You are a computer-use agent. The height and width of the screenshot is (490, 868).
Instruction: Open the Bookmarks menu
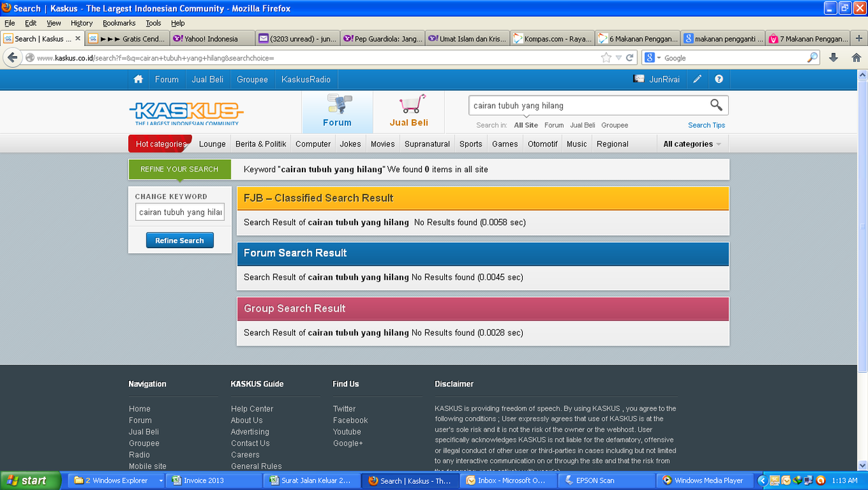119,23
